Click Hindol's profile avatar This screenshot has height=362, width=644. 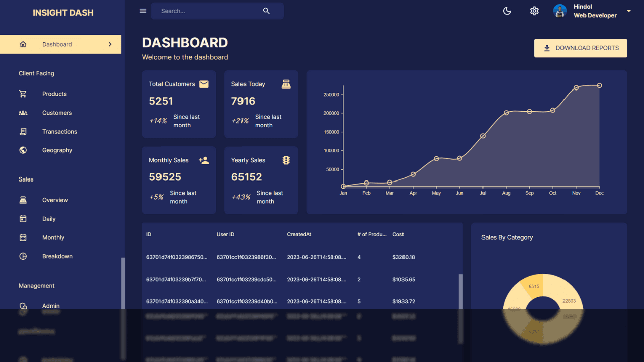560,11
